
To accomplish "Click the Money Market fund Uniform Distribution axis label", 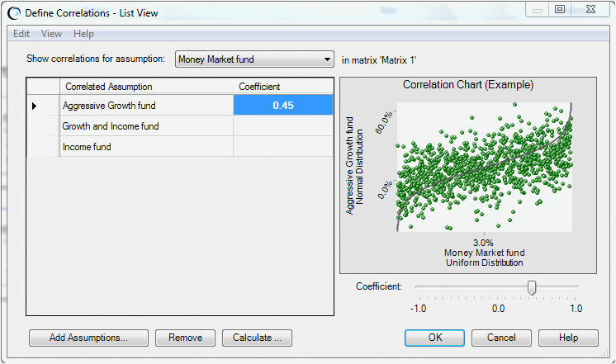I will pyautogui.click(x=485, y=258).
